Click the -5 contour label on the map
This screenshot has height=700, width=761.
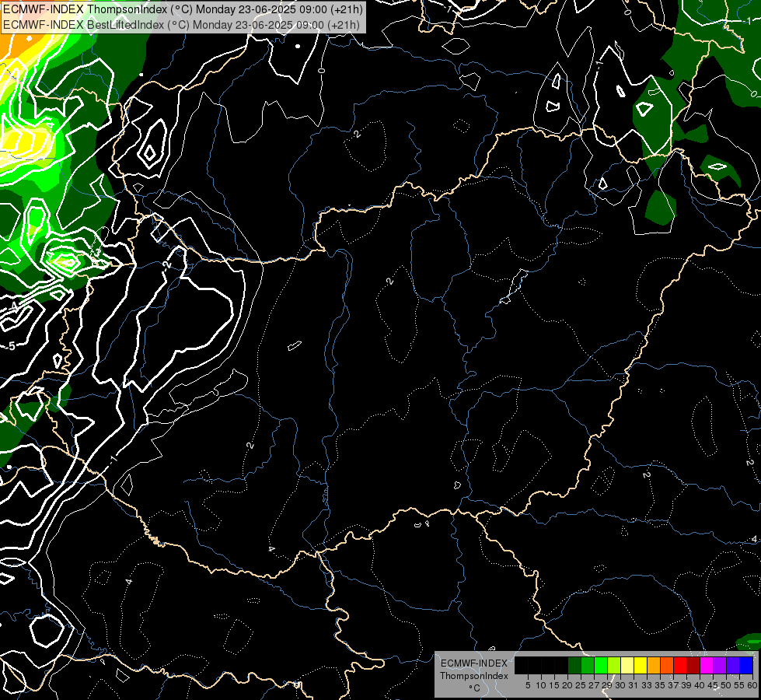(11, 346)
